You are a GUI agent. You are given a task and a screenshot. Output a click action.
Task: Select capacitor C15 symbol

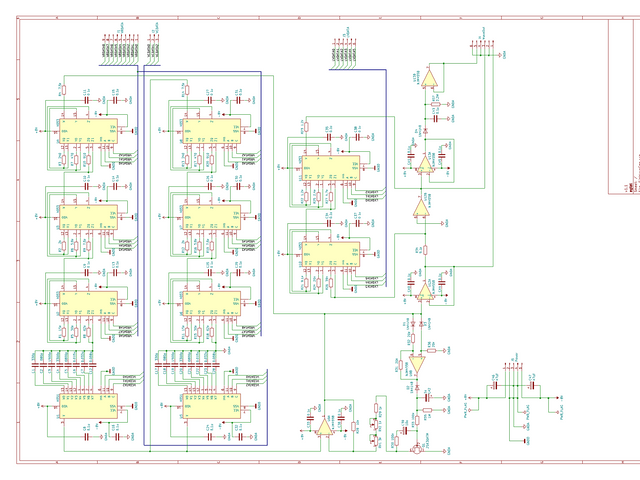pos(115,100)
